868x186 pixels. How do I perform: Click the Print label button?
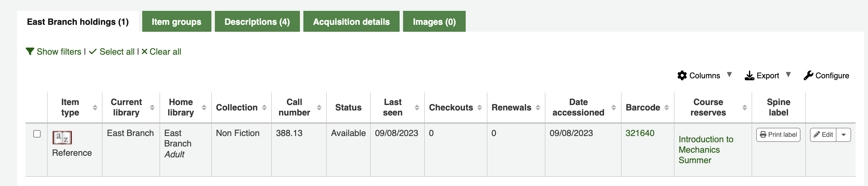(x=778, y=135)
